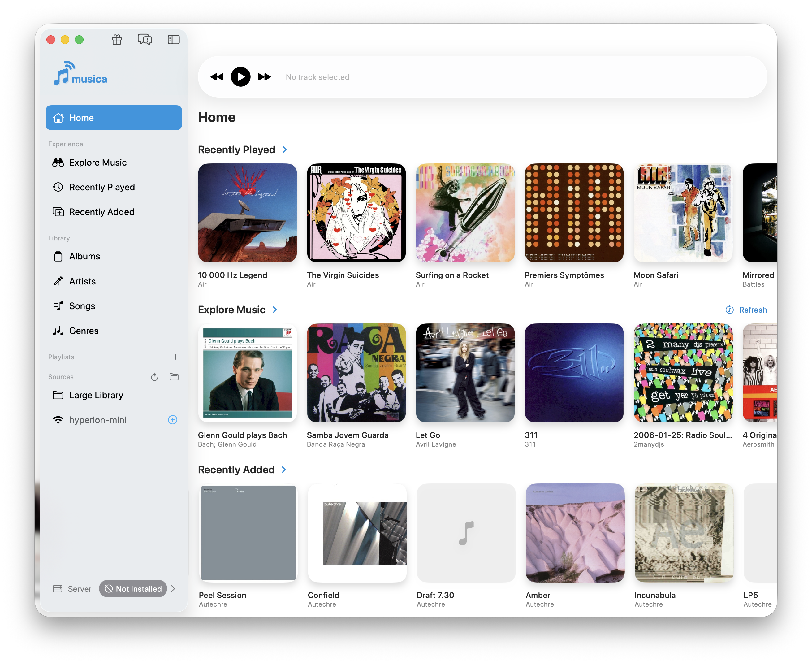Open the Aerosmith album cover
The height and width of the screenshot is (663, 812).
tap(760, 373)
